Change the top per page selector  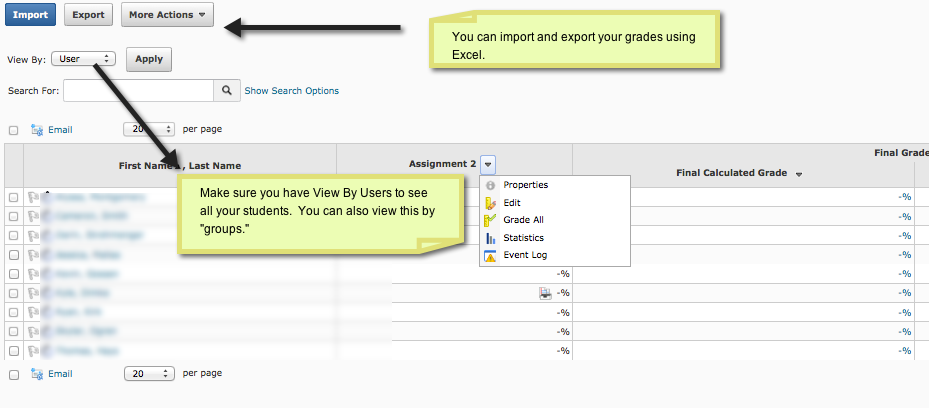(149, 129)
